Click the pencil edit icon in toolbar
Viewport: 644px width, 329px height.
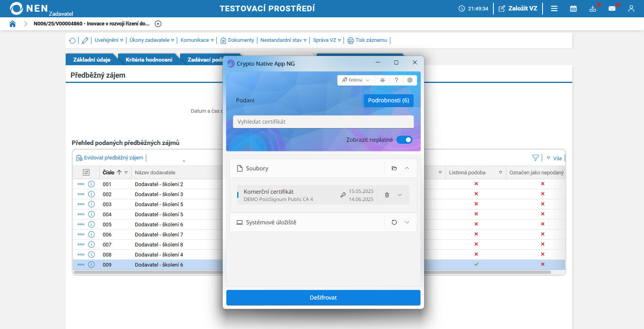(x=85, y=40)
